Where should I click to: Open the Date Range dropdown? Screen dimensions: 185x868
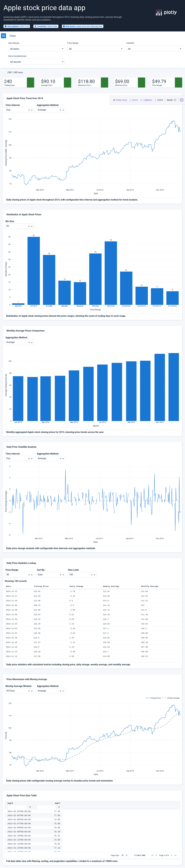(x=37, y=49)
